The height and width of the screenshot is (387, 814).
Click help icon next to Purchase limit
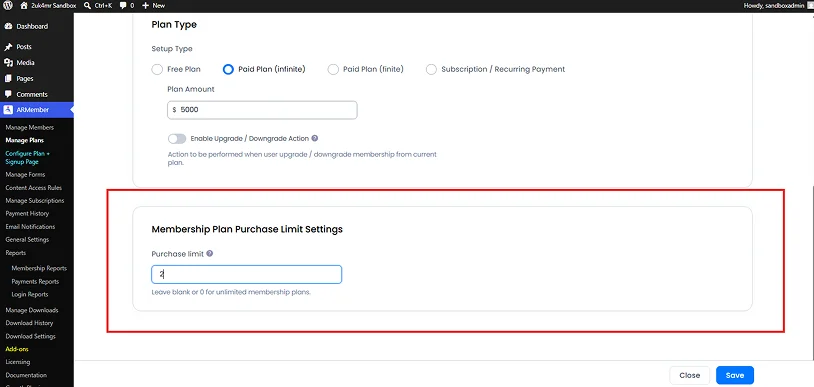pos(210,253)
